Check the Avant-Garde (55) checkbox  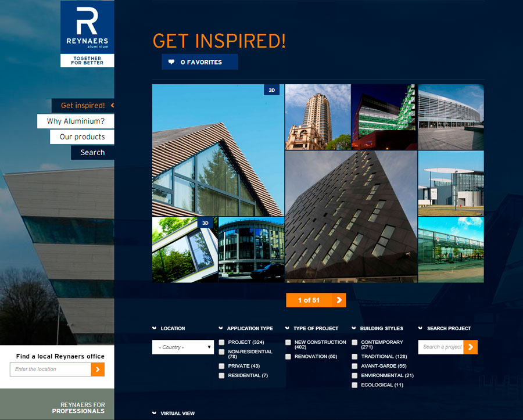pos(354,366)
